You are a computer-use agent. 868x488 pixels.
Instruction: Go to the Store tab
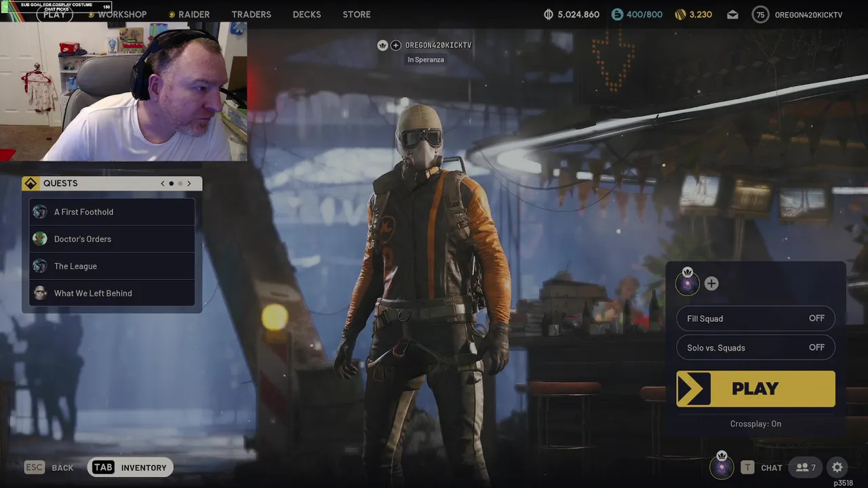click(x=357, y=14)
